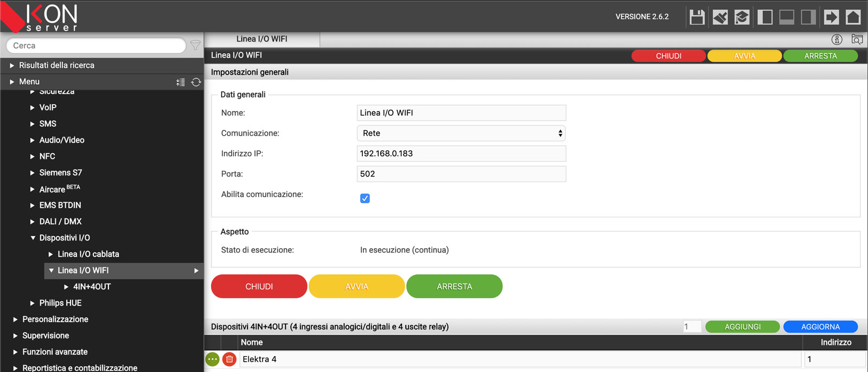Click the Indirizzo column header
Image resolution: width=868 pixels, height=372 pixels.
(835, 342)
